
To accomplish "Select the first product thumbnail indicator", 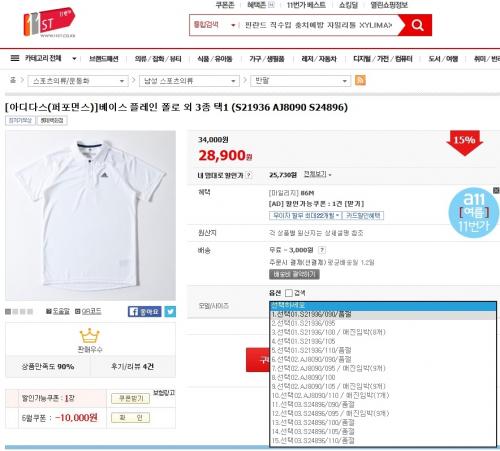I will tap(8, 312).
